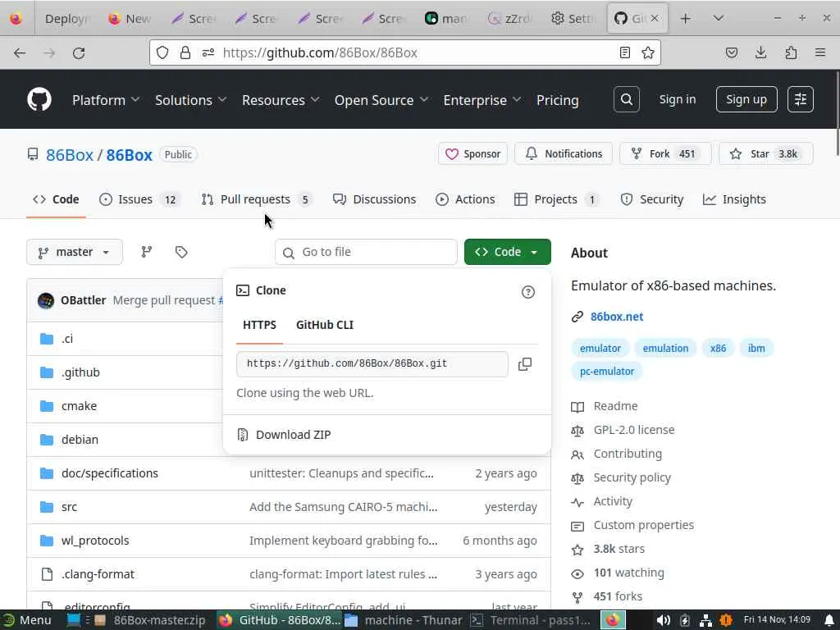This screenshot has height=630, width=840.
Task: Click the GitHub logo in header
Action: (x=39, y=99)
